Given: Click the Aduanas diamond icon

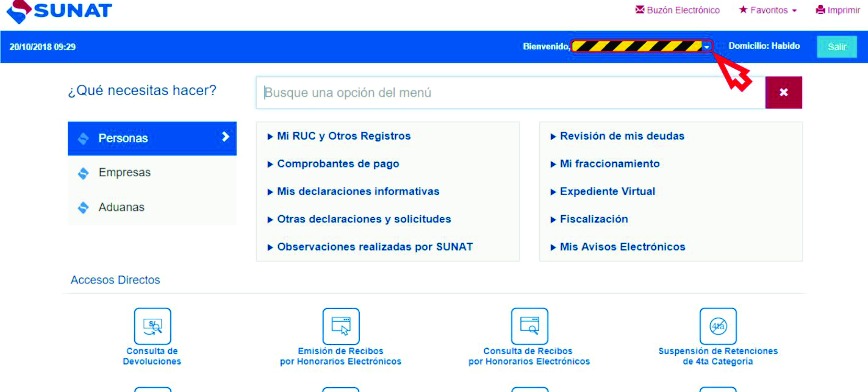Looking at the screenshot, I should pyautogui.click(x=83, y=208).
